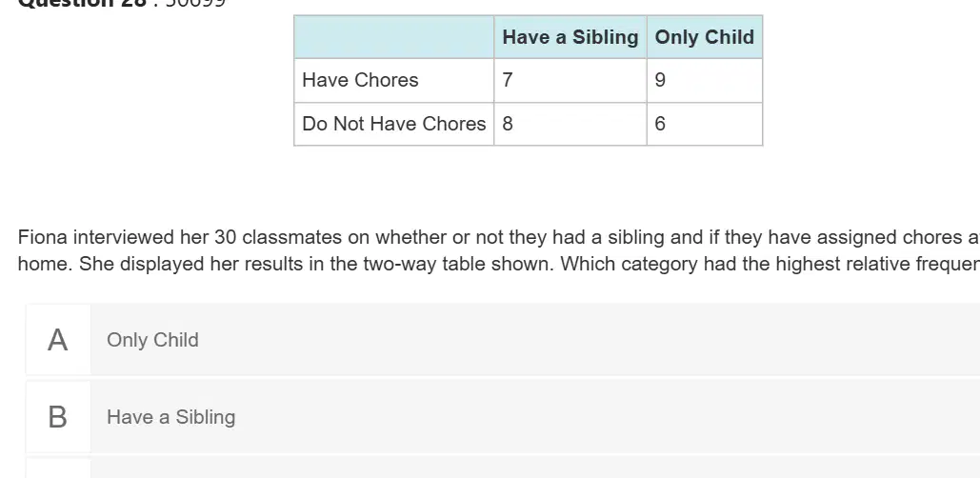Screen dimensions: 980x478
Task: Click the table cell containing 9
Action: 705,80
